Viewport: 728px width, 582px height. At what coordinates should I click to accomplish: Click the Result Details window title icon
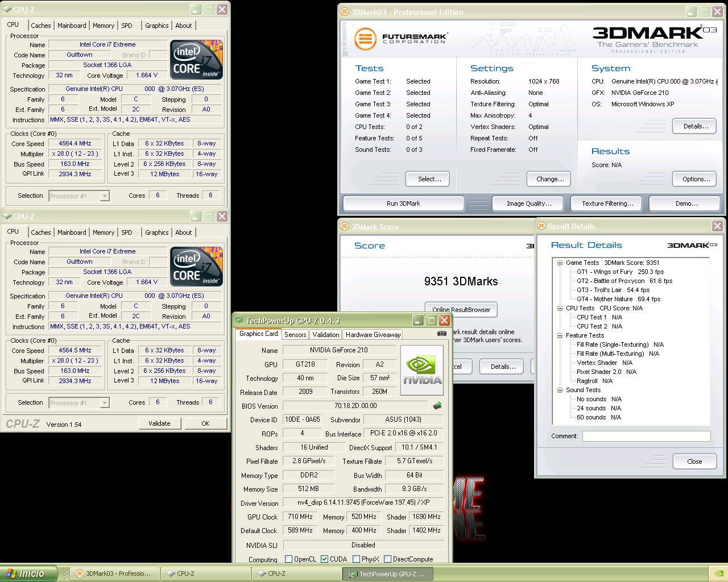(x=541, y=226)
